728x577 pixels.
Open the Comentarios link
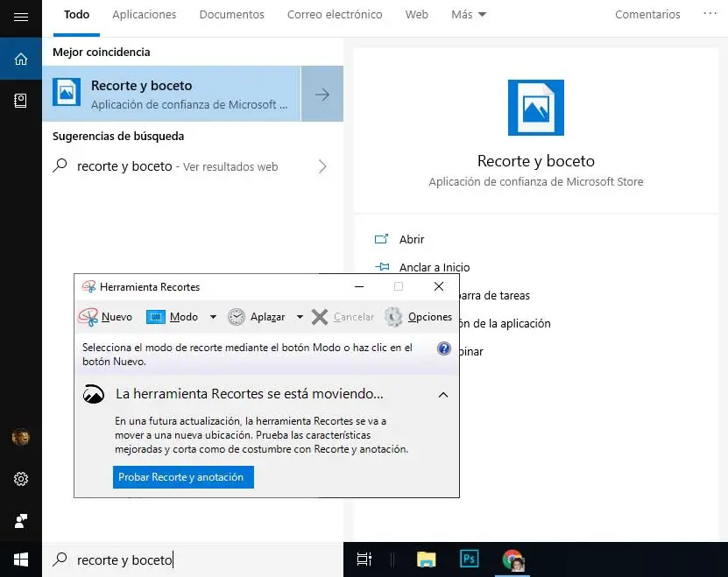click(647, 14)
